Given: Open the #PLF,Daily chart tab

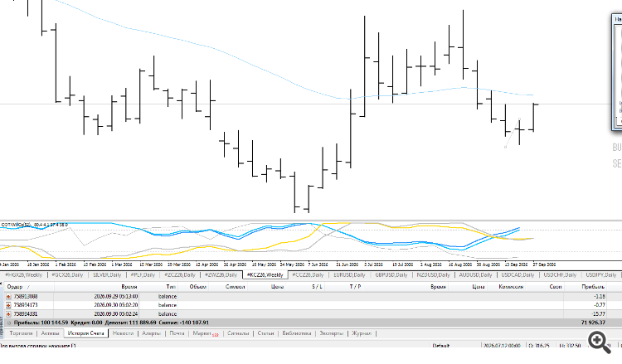Looking at the screenshot, I should pyautogui.click(x=143, y=274).
